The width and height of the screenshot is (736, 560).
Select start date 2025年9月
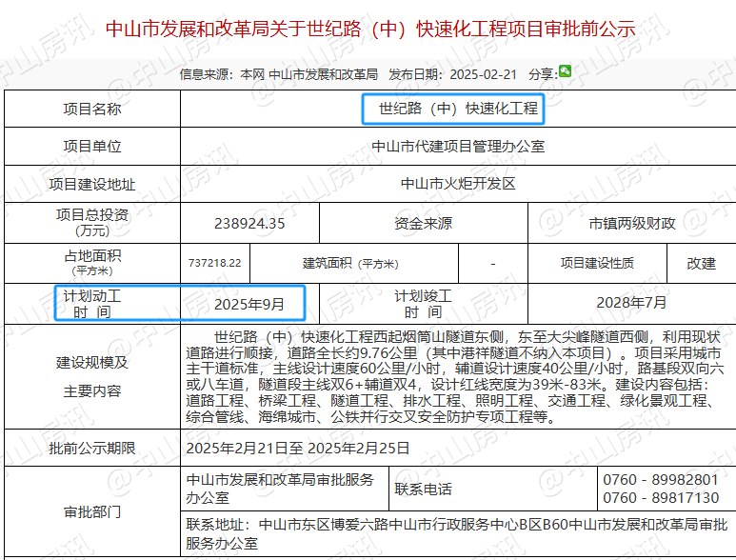coord(249,304)
